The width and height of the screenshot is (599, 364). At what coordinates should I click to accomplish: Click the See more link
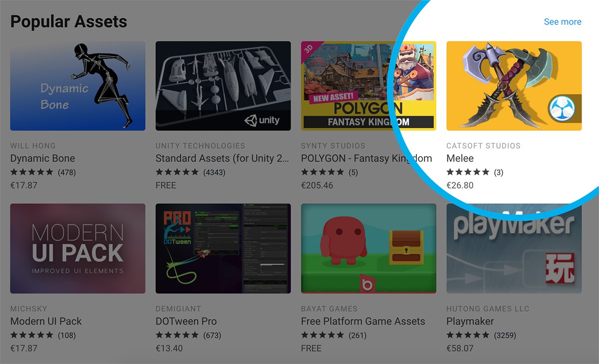(563, 21)
